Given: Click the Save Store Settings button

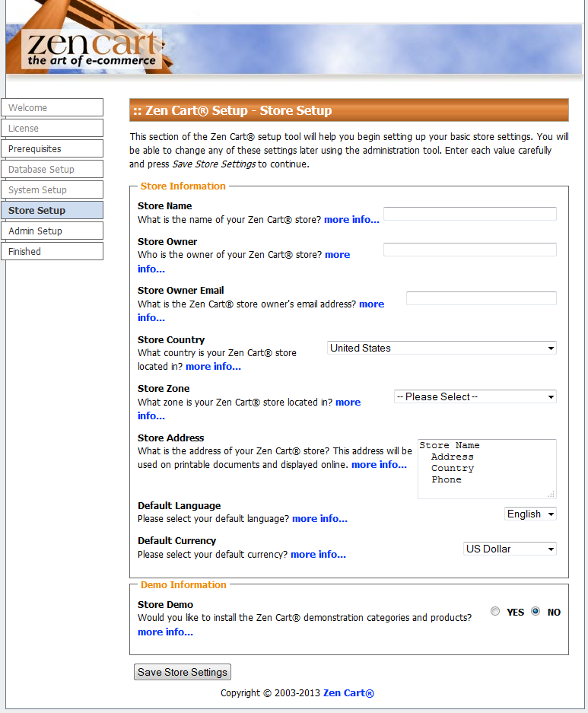Looking at the screenshot, I should (x=183, y=672).
